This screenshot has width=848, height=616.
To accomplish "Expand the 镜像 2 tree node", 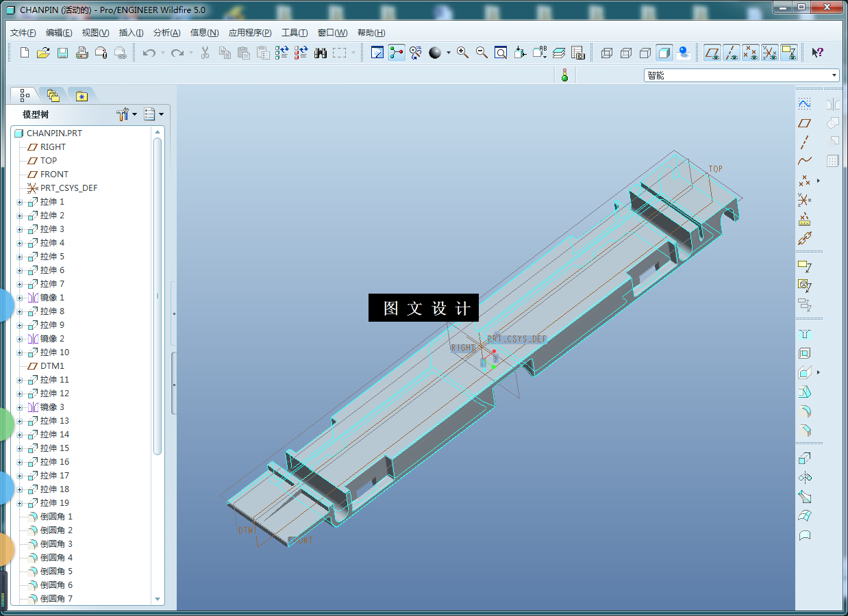I will click(19, 339).
